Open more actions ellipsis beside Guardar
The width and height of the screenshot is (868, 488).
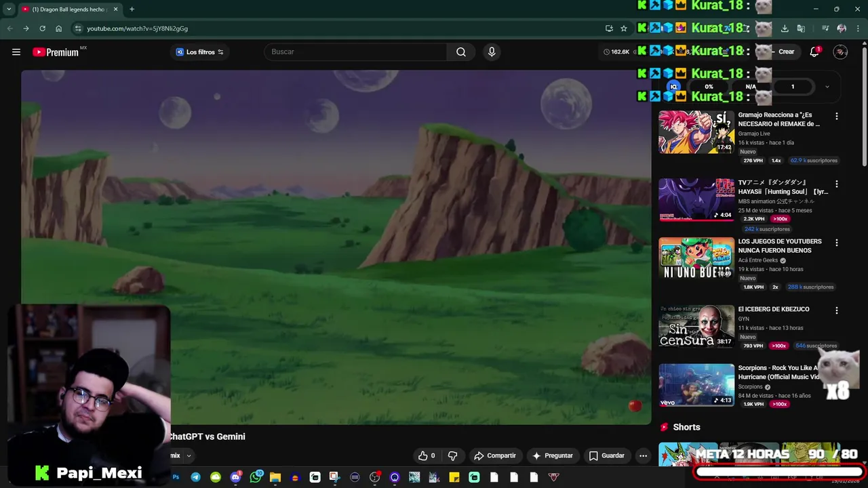[x=643, y=456]
